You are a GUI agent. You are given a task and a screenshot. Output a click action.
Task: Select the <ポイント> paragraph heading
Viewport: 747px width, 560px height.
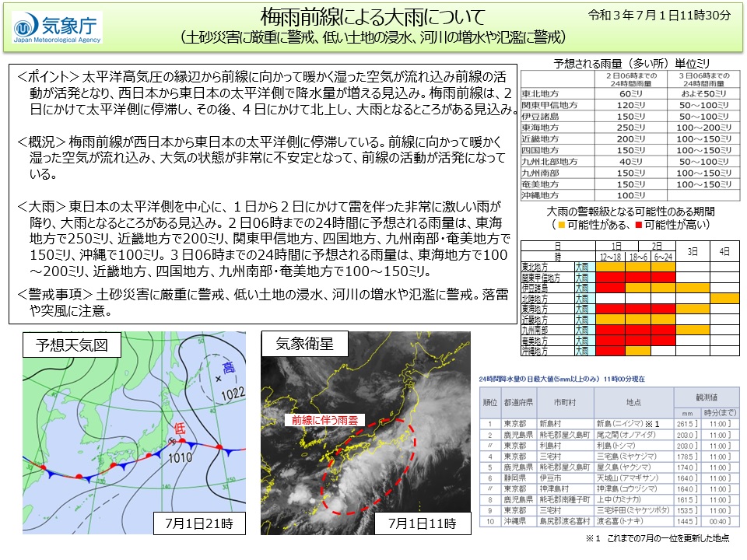pyautogui.click(x=47, y=77)
